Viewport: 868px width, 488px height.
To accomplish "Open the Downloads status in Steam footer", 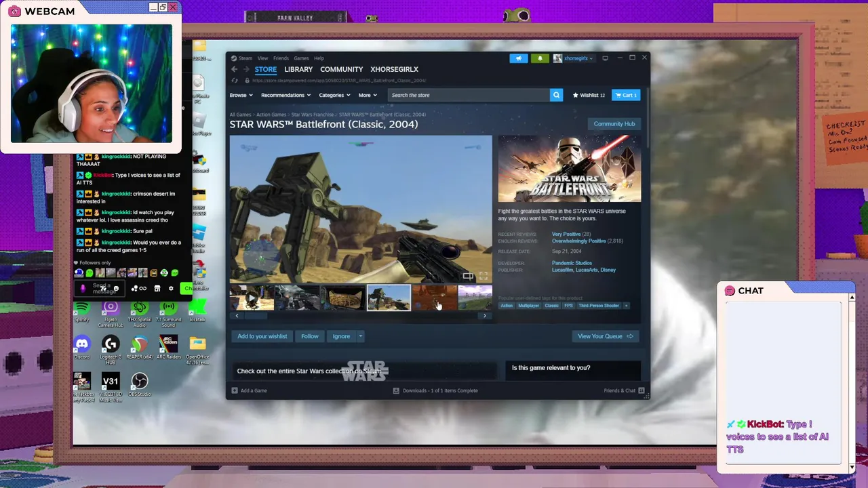I will pos(435,390).
